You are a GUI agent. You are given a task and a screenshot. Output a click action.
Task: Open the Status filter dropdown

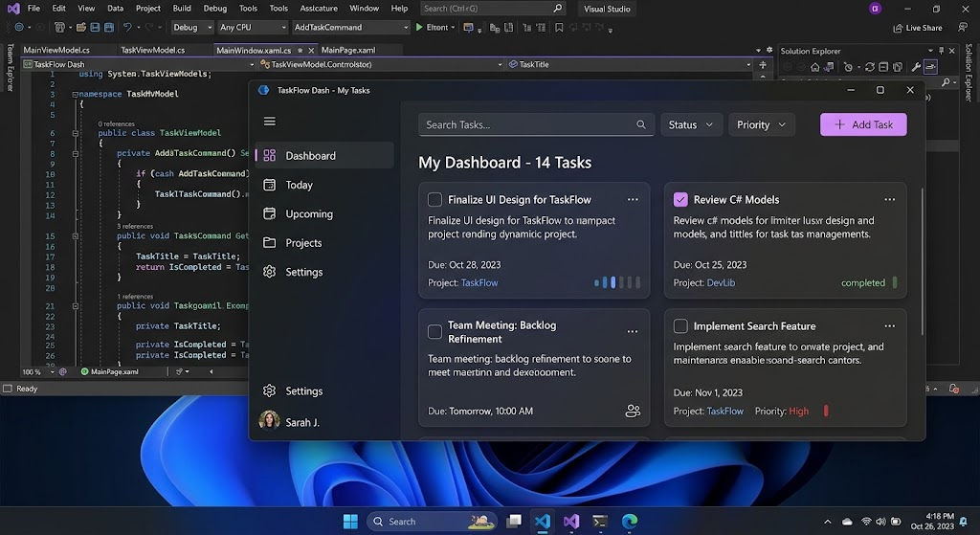tap(691, 125)
